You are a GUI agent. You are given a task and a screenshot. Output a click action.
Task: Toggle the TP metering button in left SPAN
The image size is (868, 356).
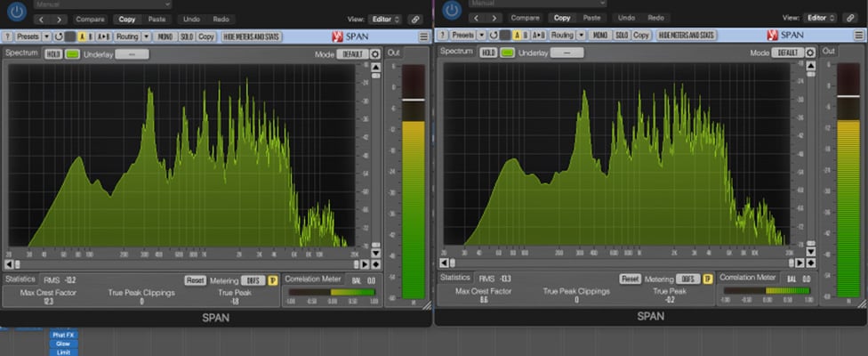point(272,280)
